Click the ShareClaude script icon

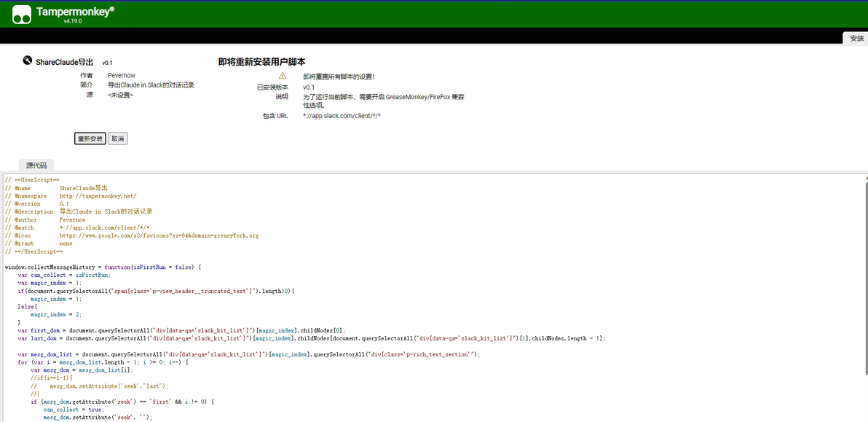(27, 60)
